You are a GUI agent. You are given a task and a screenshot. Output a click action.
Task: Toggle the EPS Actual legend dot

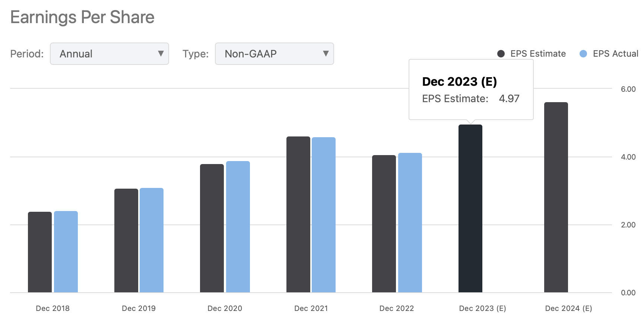[x=583, y=54]
